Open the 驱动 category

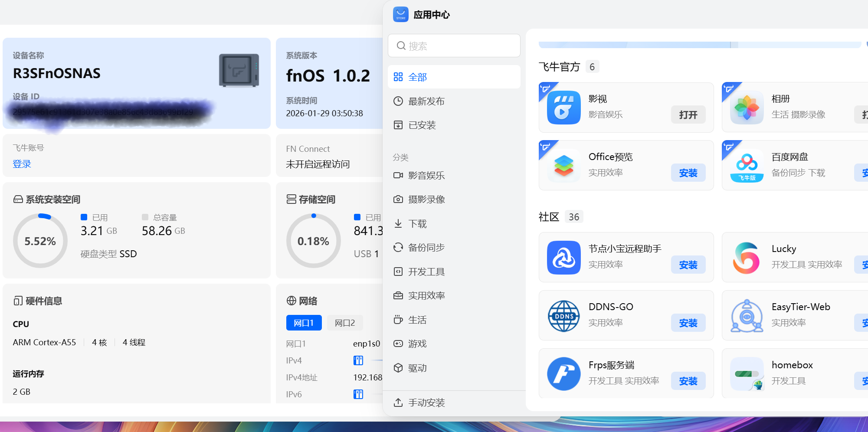tap(417, 367)
